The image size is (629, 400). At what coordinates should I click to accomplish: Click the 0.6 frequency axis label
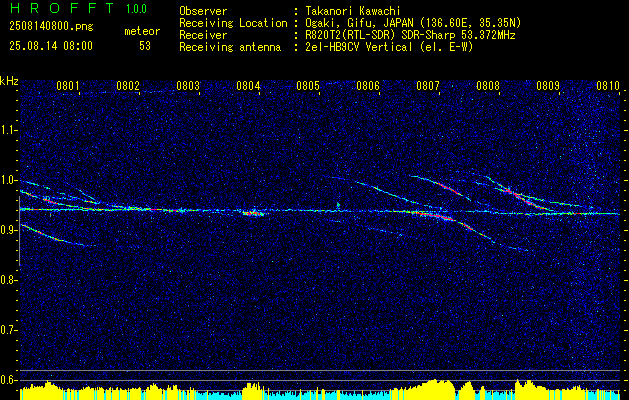pos(8,380)
